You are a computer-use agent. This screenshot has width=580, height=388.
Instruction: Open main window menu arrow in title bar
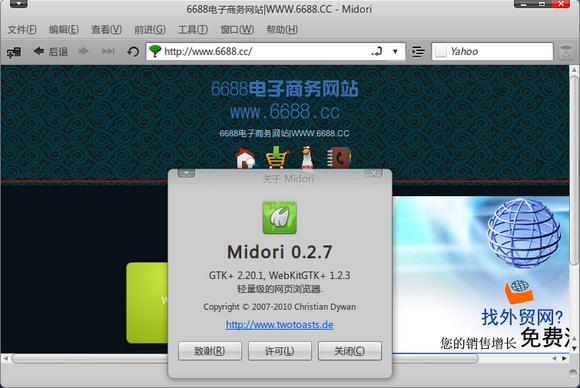[18, 4]
